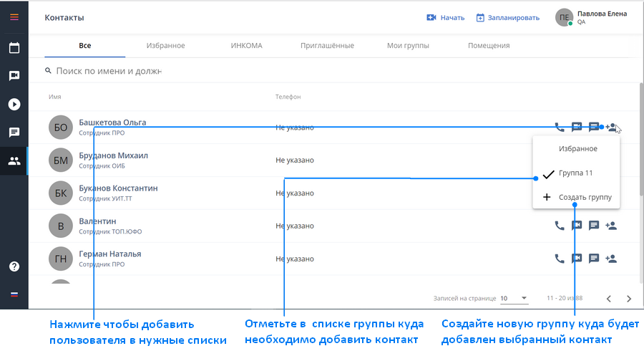Click Сотрудник УИТ.ТТ under Буканов Константин

coord(106,198)
